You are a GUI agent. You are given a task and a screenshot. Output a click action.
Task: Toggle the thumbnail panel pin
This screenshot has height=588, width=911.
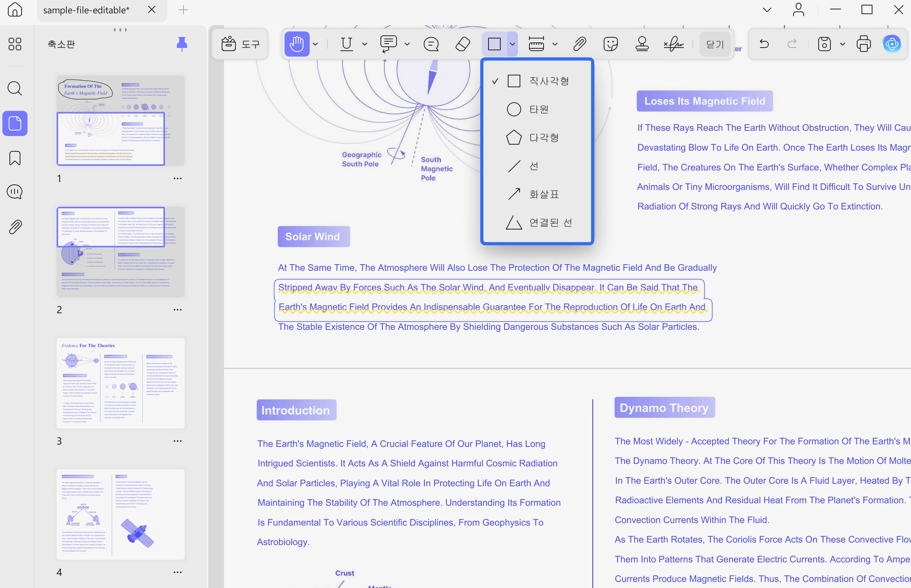[x=182, y=44]
